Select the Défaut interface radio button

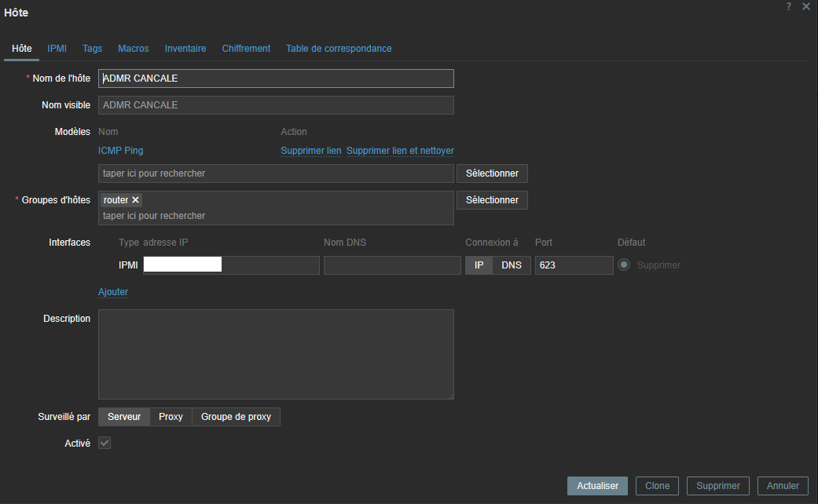624,265
